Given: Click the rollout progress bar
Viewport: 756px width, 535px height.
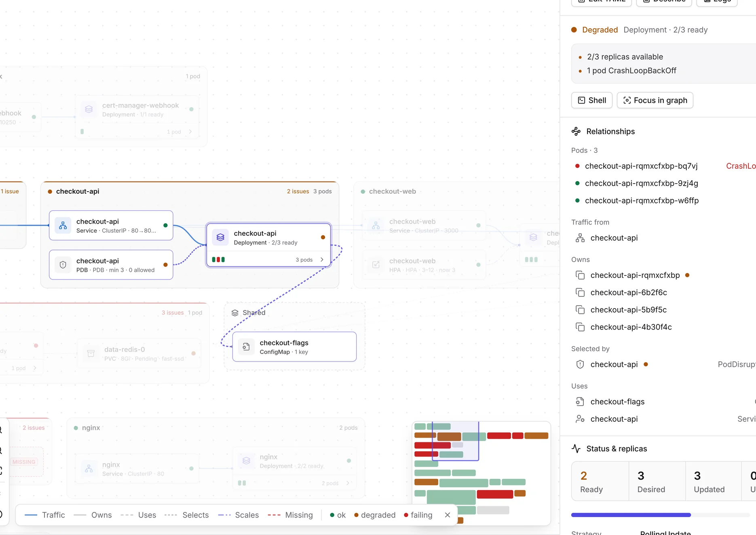Looking at the screenshot, I should 661,515.
